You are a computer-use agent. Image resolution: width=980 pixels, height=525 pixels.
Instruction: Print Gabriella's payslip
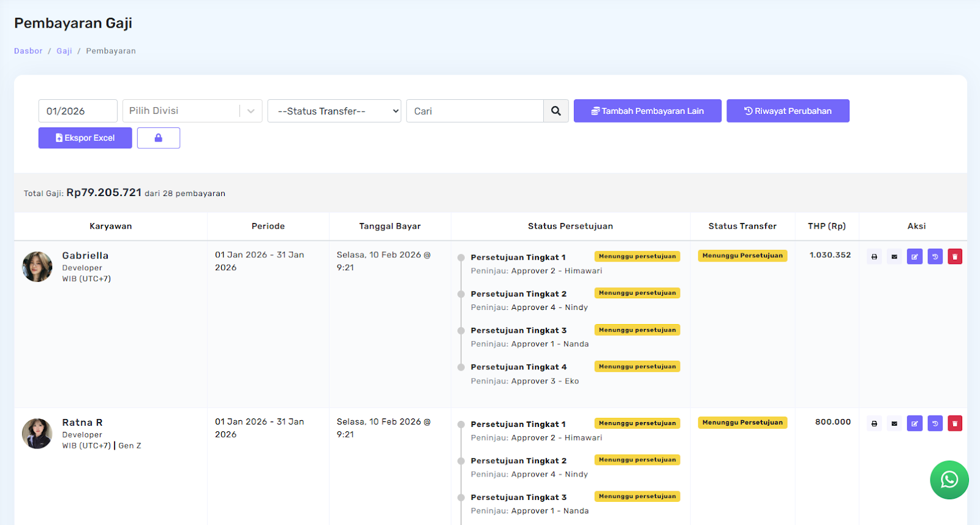tap(874, 257)
